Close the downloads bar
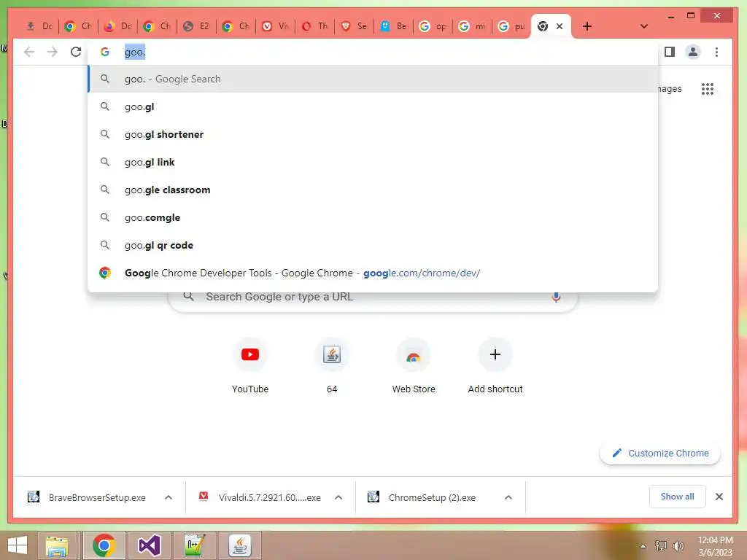The height and width of the screenshot is (560, 747). 719,497
